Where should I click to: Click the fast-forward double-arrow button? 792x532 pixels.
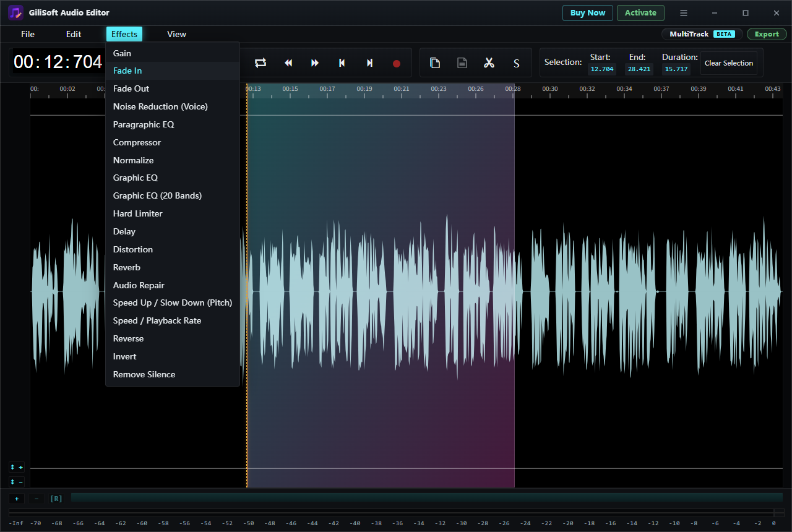(x=315, y=63)
